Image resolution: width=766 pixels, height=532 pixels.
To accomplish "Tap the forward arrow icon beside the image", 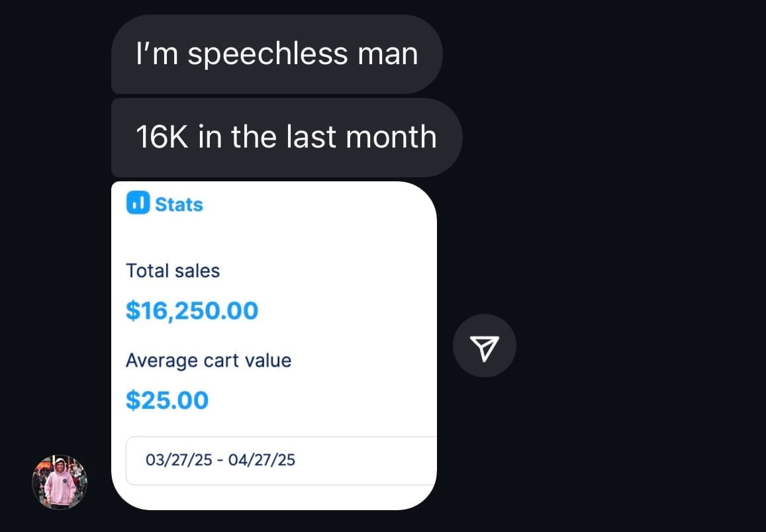I will click(484, 345).
